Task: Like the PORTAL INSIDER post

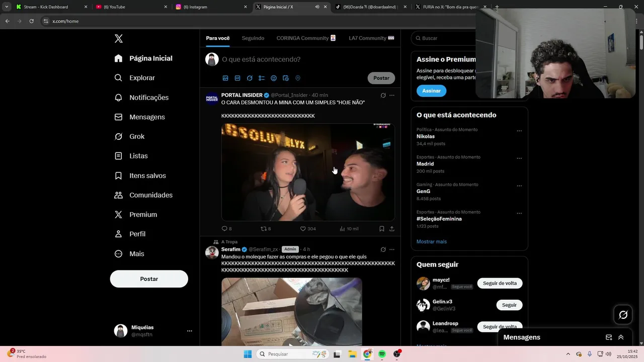Action: point(308,229)
